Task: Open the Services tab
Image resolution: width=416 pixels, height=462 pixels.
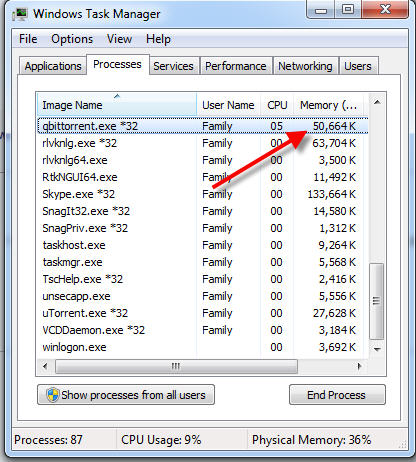Action: 173,66
